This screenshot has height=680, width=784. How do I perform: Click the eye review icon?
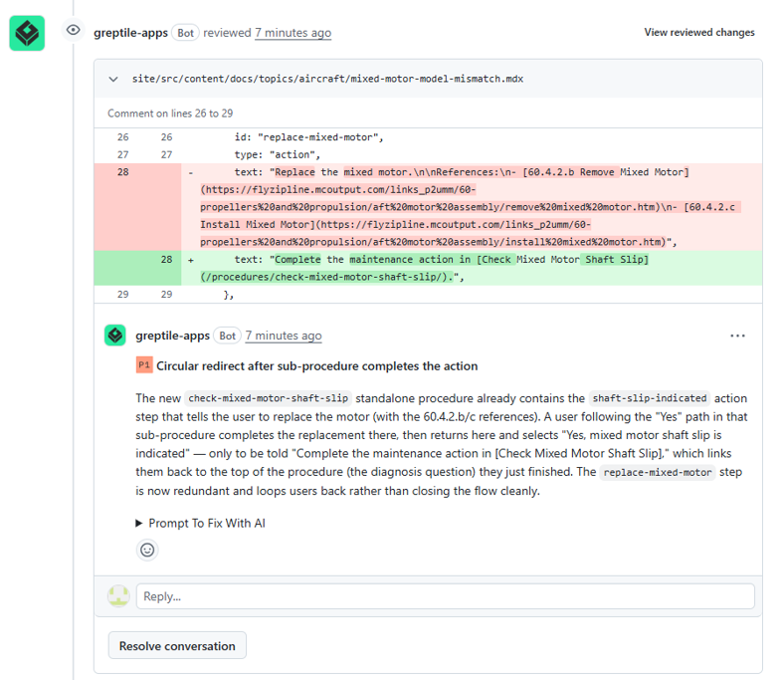73,30
